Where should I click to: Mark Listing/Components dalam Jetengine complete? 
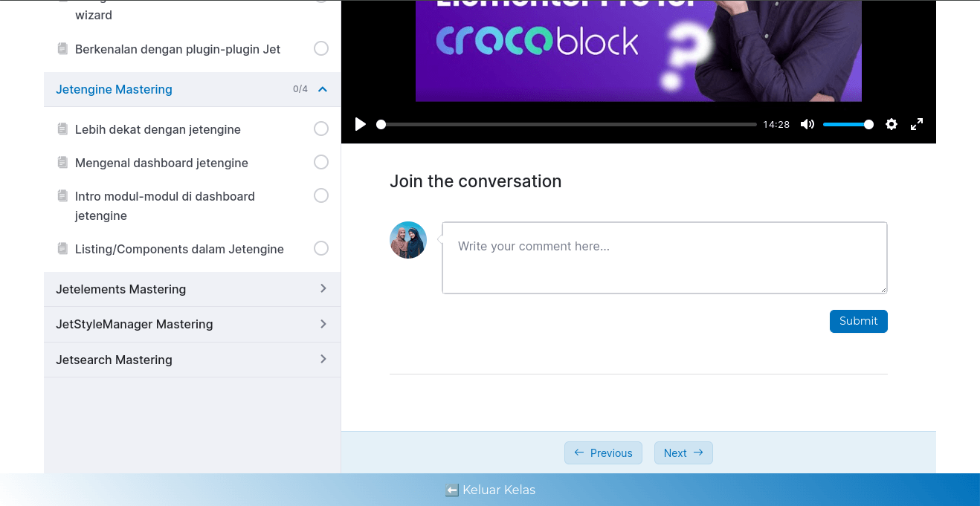pyautogui.click(x=321, y=248)
